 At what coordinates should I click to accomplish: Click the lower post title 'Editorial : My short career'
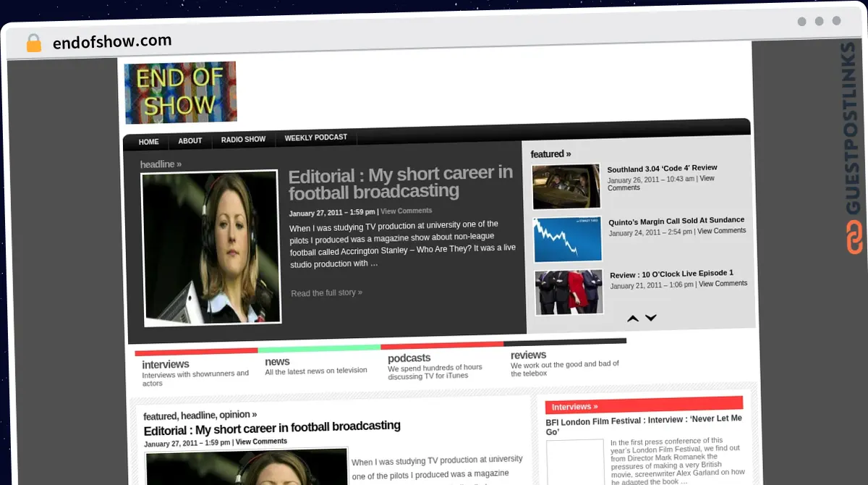[272, 427]
